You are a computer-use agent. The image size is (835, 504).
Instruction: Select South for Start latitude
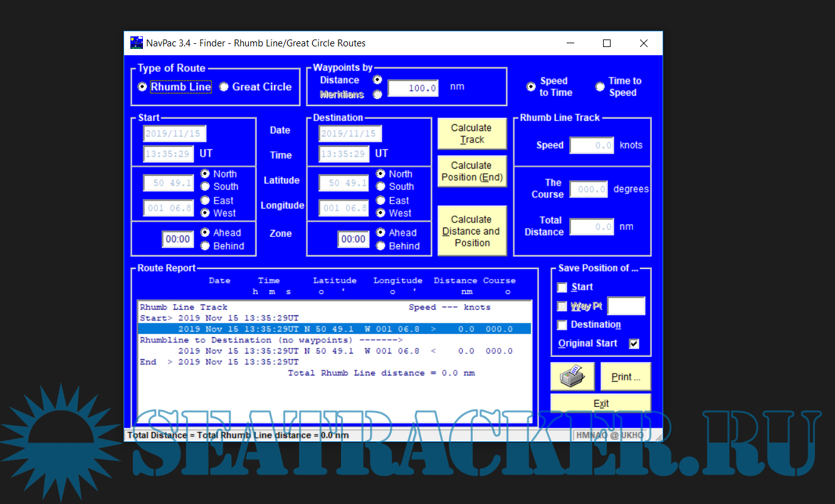coord(205,186)
